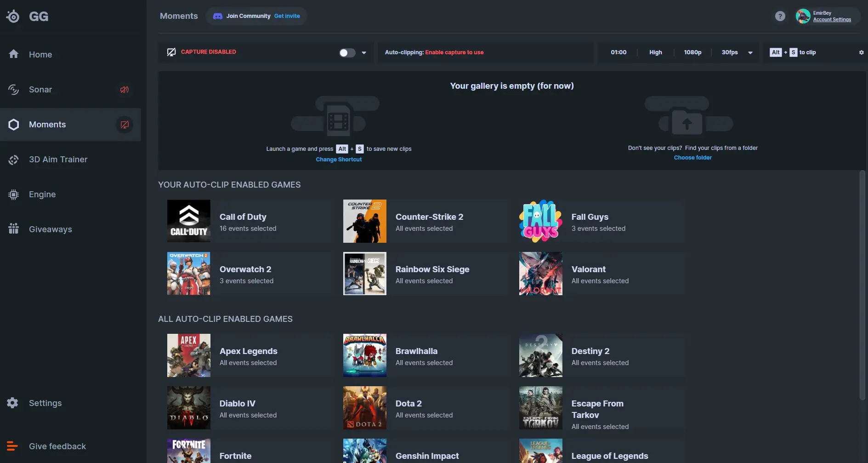Select the Engine chip icon
868x463 pixels.
click(14, 194)
